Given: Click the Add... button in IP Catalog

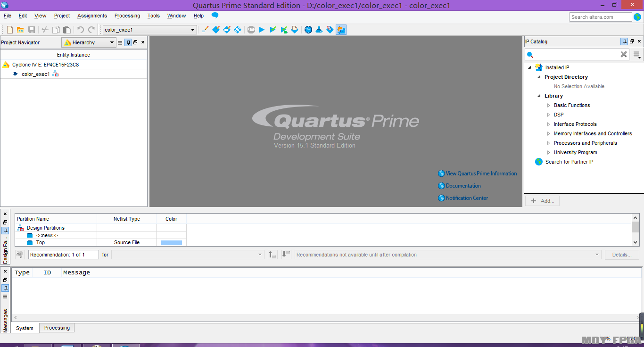Looking at the screenshot, I should 542,201.
